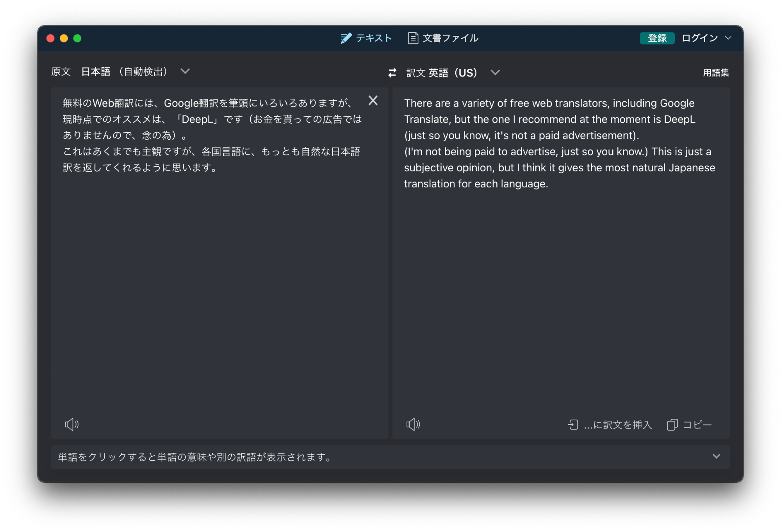Click inside the Japanese source text field

(x=219, y=263)
